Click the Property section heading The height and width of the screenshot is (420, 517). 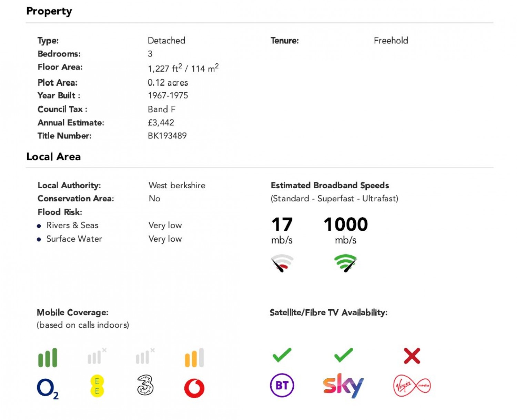click(x=49, y=11)
